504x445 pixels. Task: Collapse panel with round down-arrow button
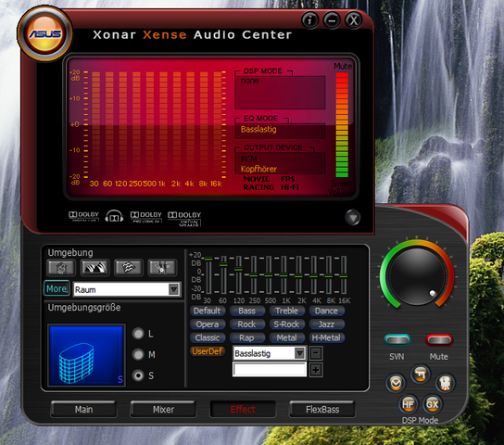(x=353, y=217)
